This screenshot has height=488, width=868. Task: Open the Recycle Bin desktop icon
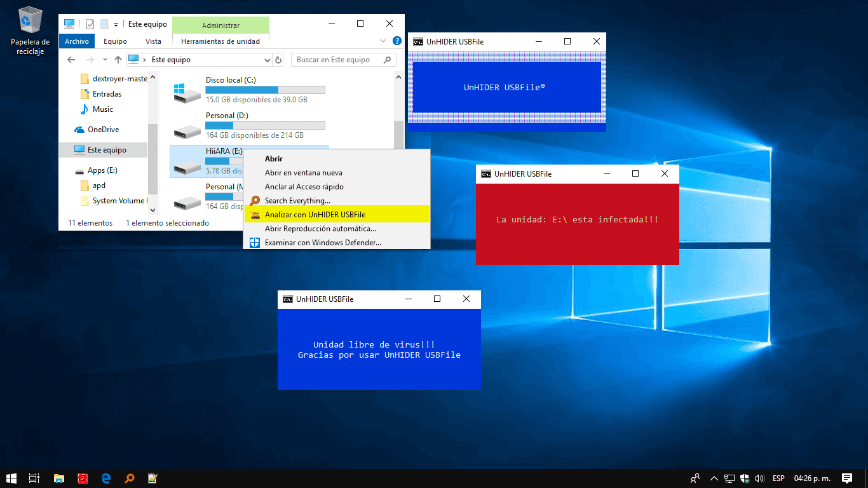pos(30,30)
